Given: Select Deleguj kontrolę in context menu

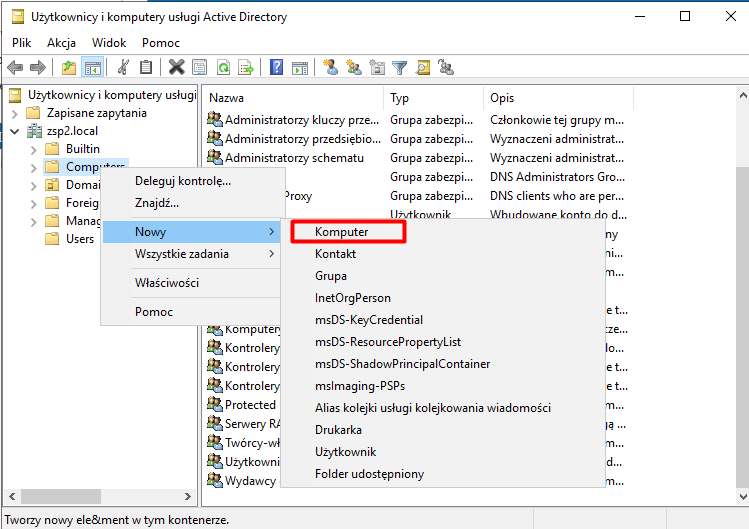Looking at the screenshot, I should click(x=182, y=181).
